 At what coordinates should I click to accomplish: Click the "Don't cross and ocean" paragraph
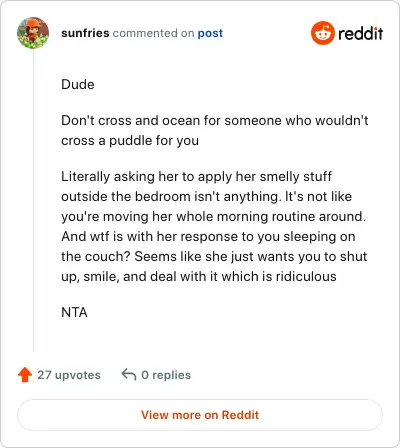[x=215, y=130]
